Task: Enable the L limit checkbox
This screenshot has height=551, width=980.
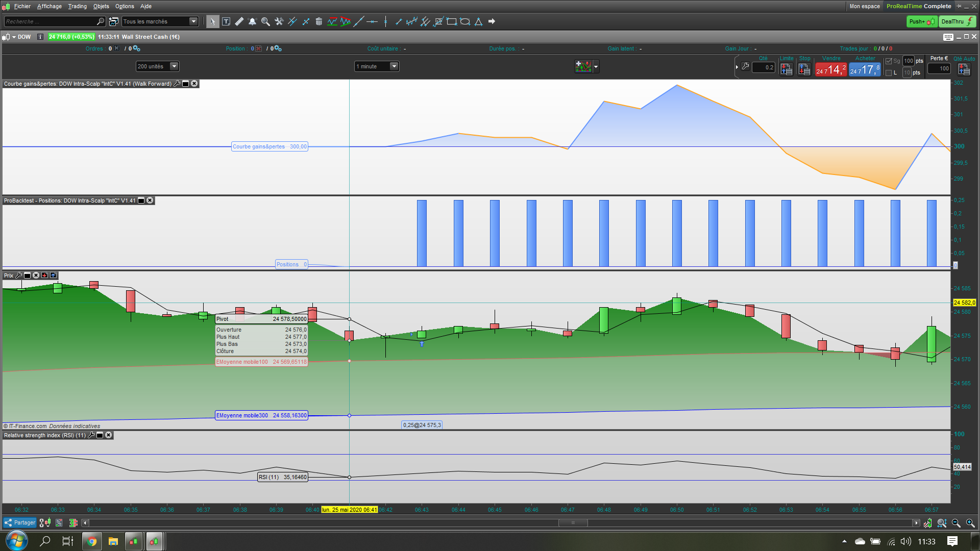Action: (x=889, y=73)
